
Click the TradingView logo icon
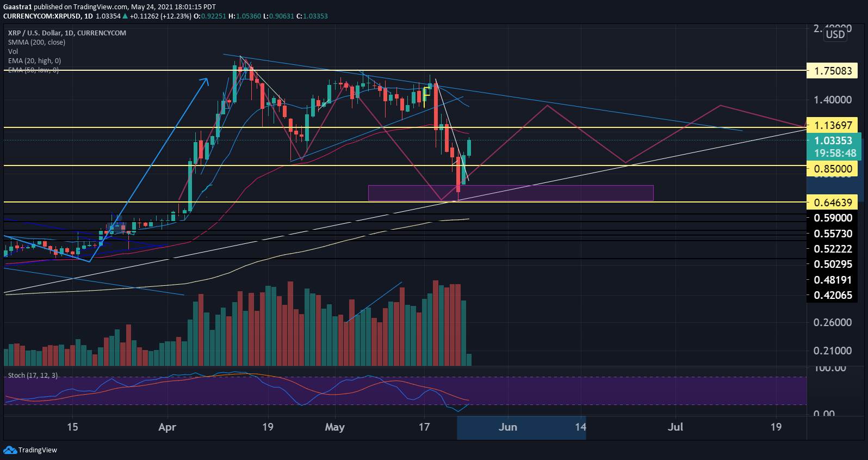tap(10, 450)
